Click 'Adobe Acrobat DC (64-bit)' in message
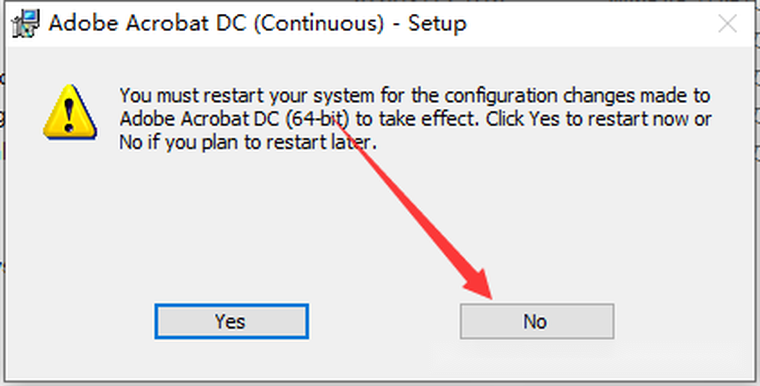The width and height of the screenshot is (760, 386). pos(235,119)
